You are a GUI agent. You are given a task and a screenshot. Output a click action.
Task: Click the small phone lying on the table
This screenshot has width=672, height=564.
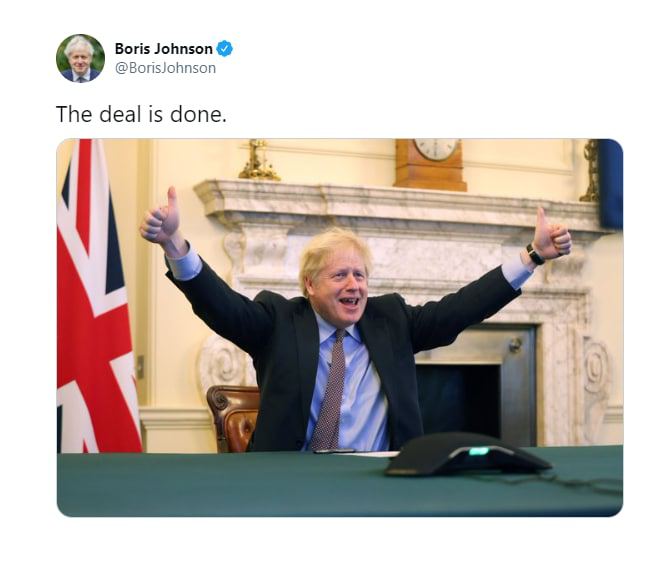334,451
